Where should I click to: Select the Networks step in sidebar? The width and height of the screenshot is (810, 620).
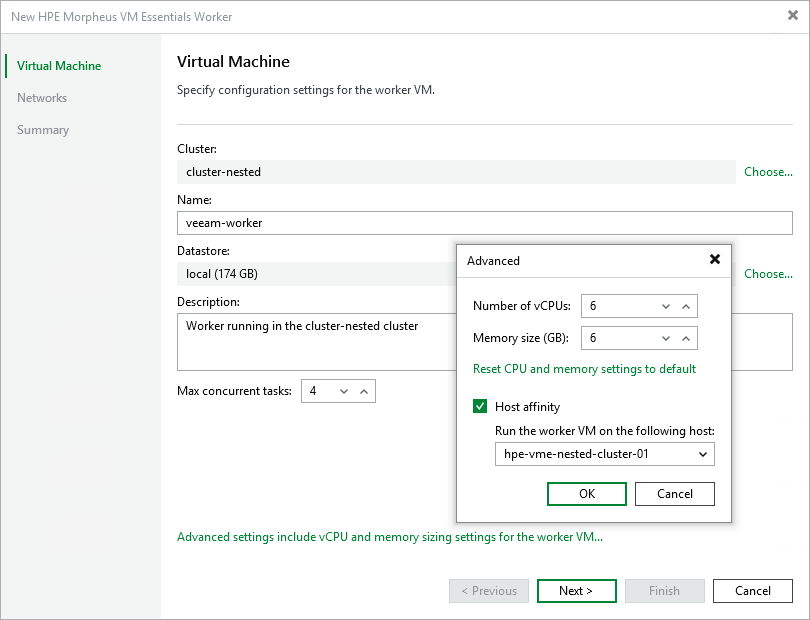[x=42, y=97]
